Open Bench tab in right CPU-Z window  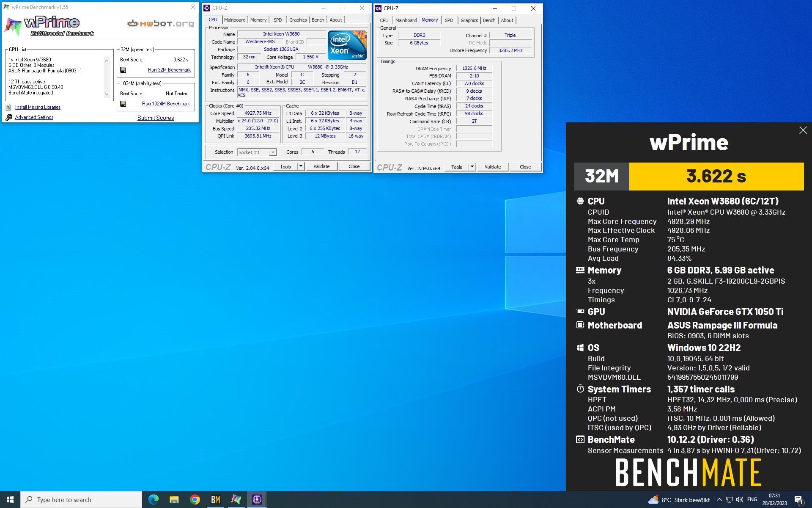(489, 20)
